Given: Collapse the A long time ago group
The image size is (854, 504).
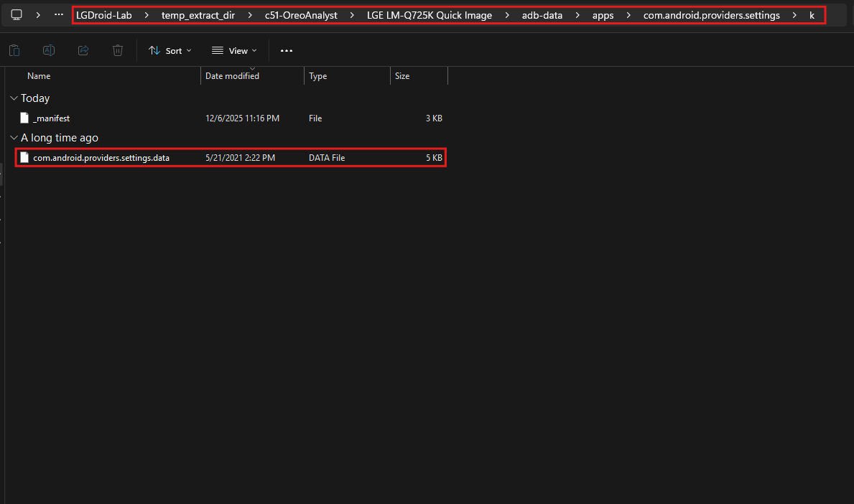Looking at the screenshot, I should [14, 138].
